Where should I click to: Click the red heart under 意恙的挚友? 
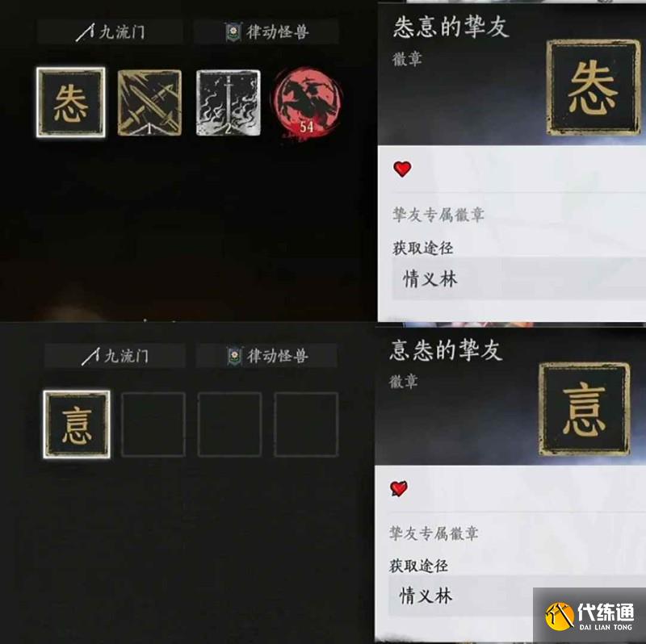[399, 489]
